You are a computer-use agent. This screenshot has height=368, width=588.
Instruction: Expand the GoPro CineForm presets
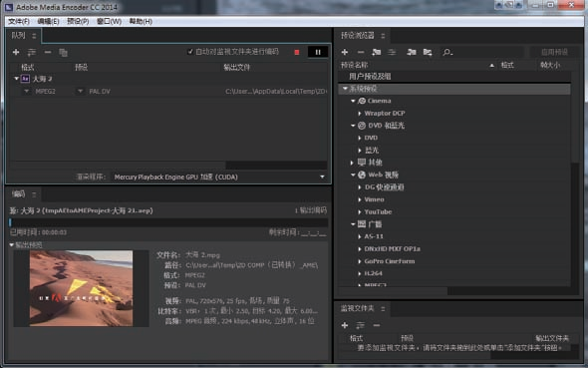click(x=360, y=261)
